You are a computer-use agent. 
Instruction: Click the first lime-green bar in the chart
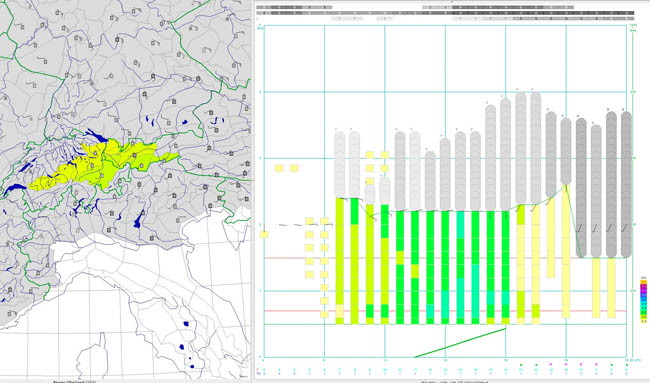pyautogui.click(x=340, y=261)
